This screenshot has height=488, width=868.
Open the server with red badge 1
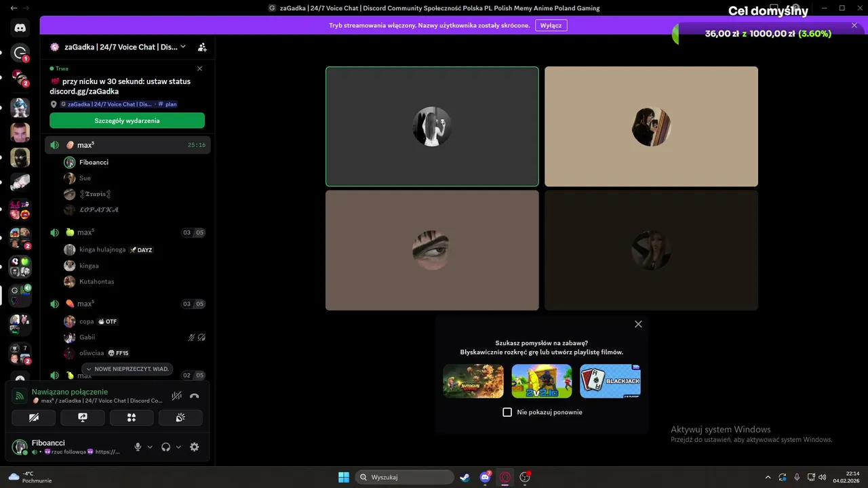point(20,53)
